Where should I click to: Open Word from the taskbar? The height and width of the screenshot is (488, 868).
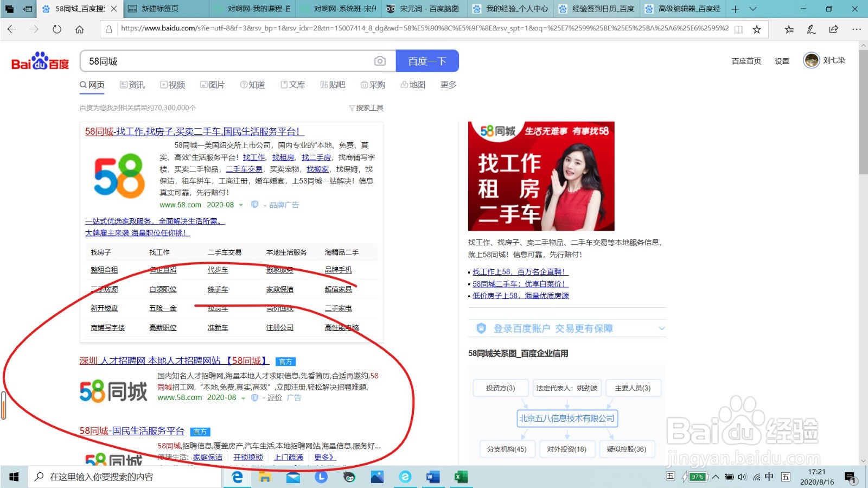[x=432, y=477]
